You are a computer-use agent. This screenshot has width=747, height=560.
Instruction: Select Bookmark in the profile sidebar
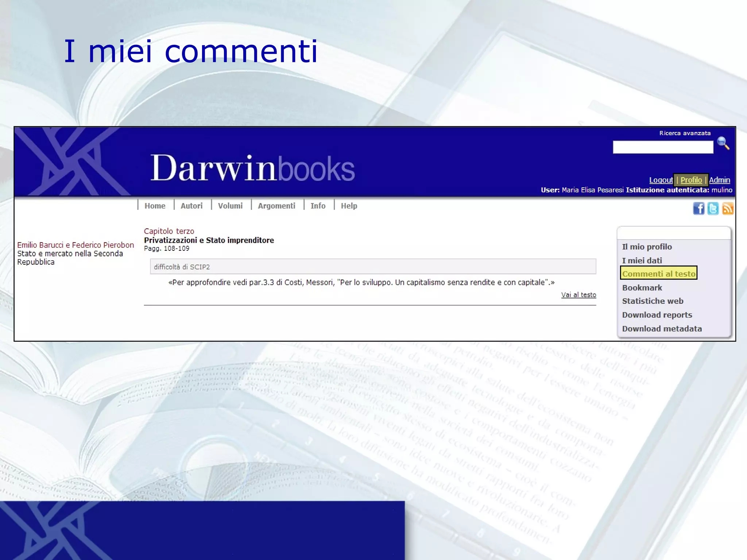[x=642, y=288]
